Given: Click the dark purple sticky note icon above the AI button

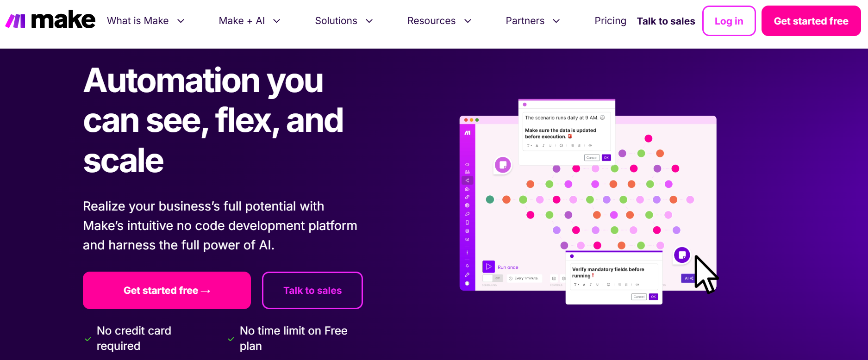Looking at the screenshot, I should (682, 255).
